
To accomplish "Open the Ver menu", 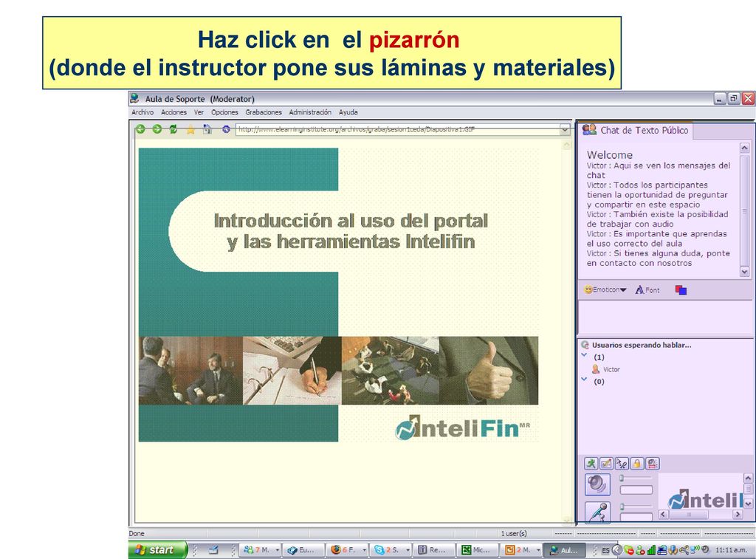I will click(x=199, y=112).
